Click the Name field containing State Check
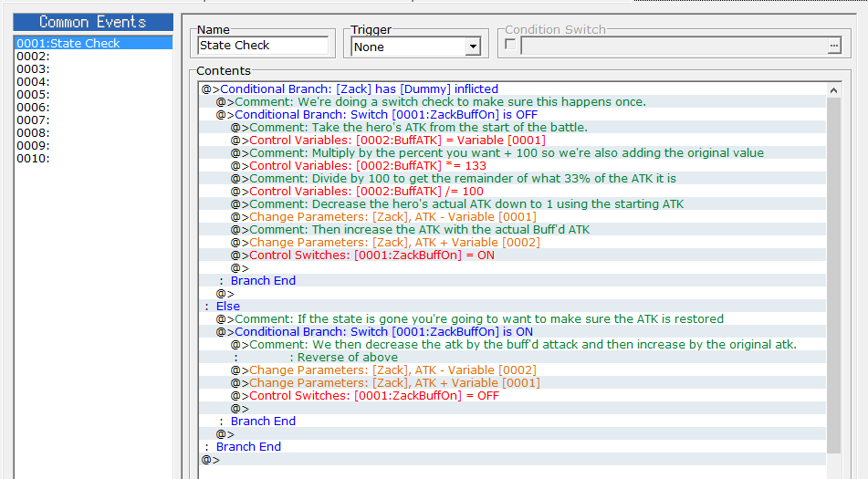This screenshot has width=868, height=479. tap(262, 46)
